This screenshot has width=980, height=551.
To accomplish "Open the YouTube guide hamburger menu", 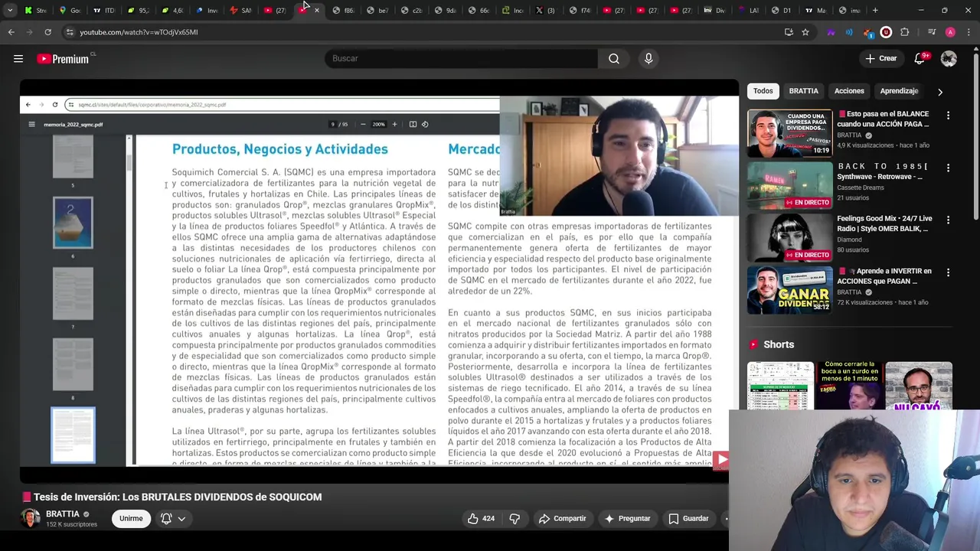I will click(18, 59).
